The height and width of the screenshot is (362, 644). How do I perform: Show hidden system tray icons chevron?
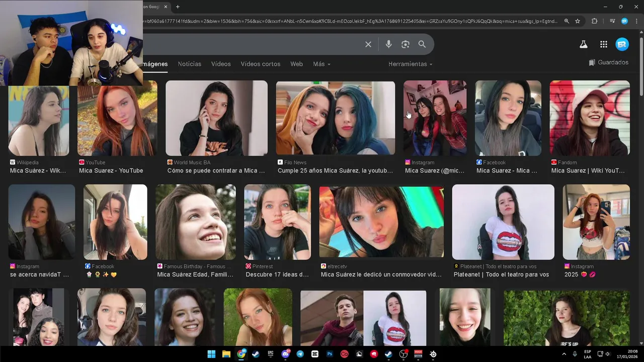point(564,354)
